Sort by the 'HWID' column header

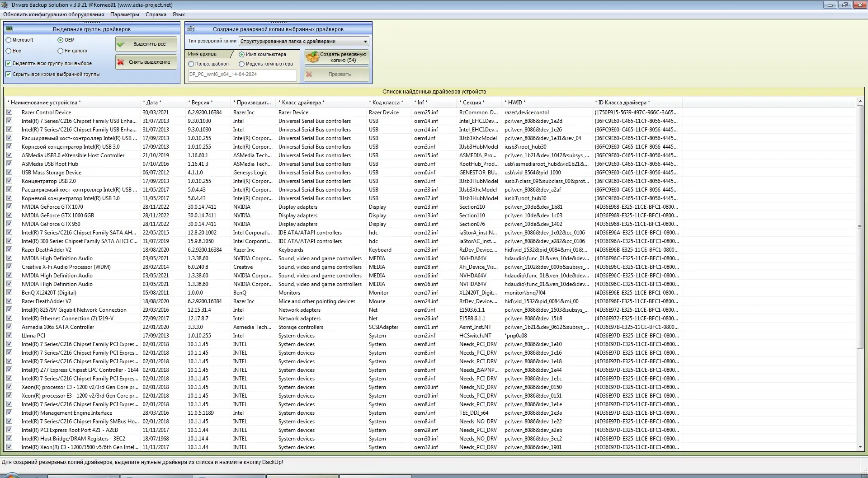[547, 103]
